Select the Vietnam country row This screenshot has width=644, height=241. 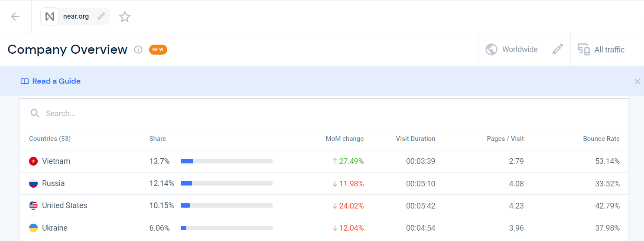tap(56, 161)
